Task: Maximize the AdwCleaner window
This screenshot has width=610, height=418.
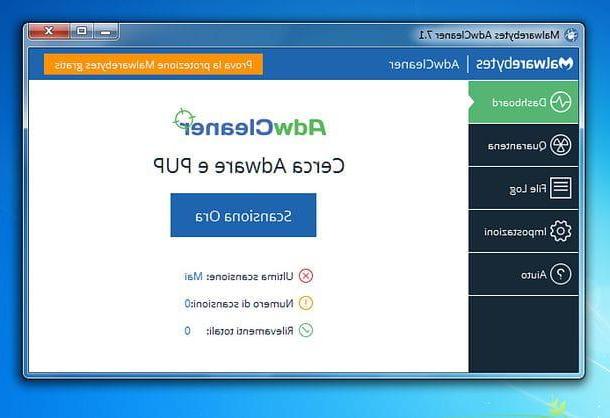Action: click(x=81, y=31)
